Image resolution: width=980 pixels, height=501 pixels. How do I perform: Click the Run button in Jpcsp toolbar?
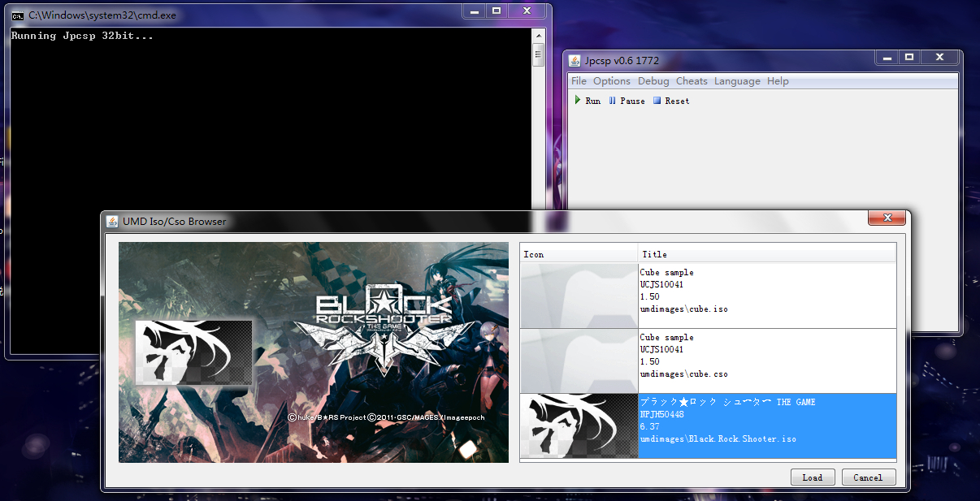pos(588,101)
